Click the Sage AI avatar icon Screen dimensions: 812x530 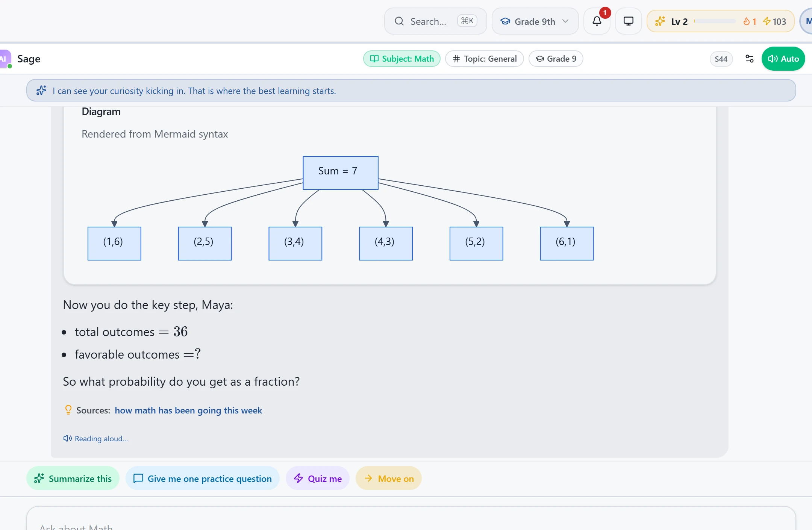pyautogui.click(x=5, y=59)
